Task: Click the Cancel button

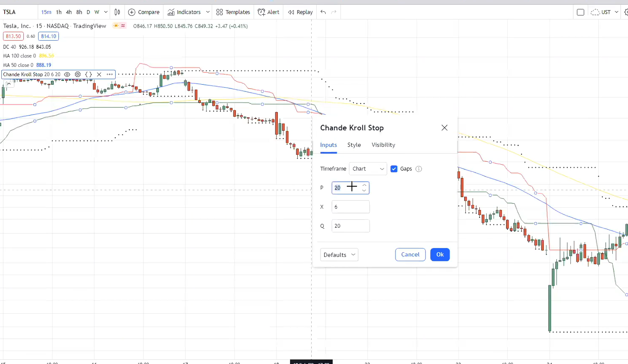Action: tap(410, 254)
